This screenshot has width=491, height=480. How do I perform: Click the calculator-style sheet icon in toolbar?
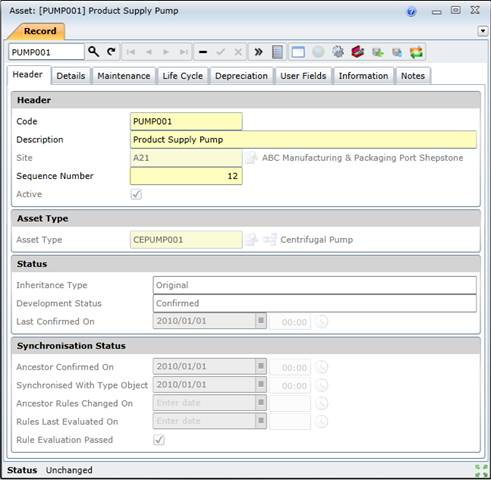[x=277, y=52]
